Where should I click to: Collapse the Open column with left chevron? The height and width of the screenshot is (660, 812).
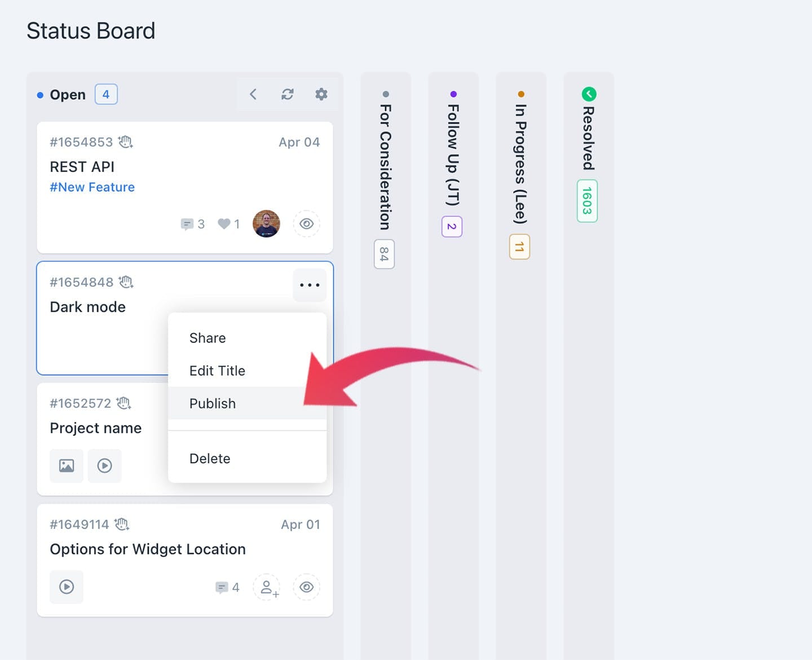click(x=253, y=94)
